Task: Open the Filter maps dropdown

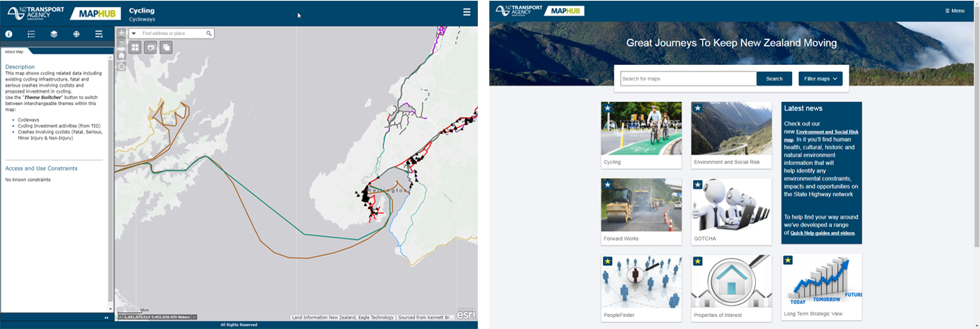Action: click(819, 79)
